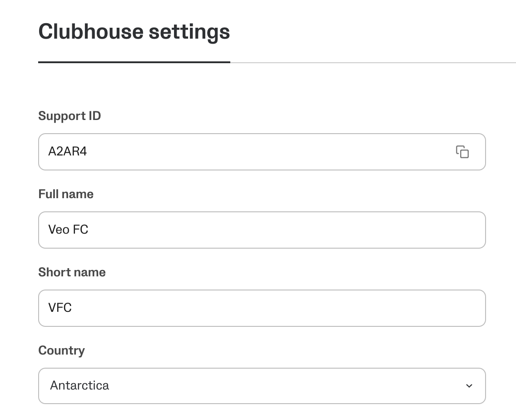Click the Antarctica text in Country
516x420 pixels.
(79, 385)
